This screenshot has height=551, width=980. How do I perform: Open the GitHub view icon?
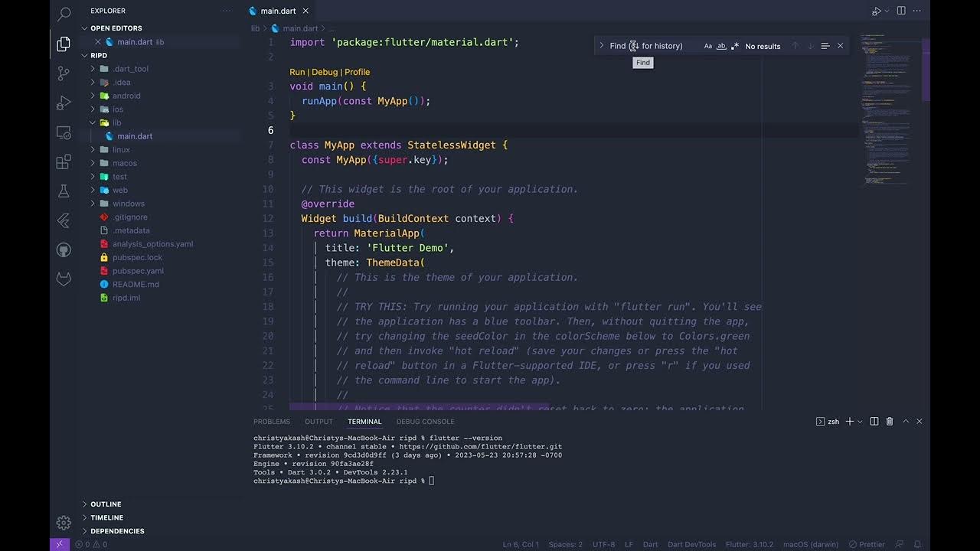(x=64, y=250)
